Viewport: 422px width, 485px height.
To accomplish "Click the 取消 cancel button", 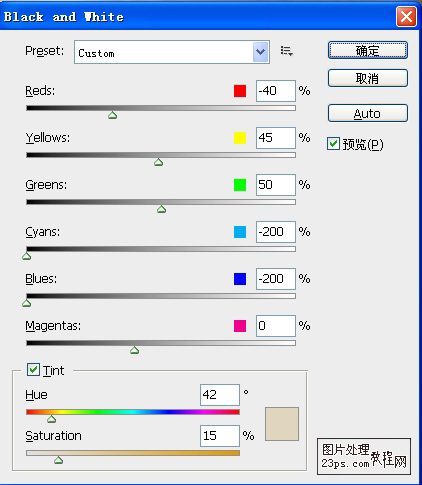I will click(368, 78).
